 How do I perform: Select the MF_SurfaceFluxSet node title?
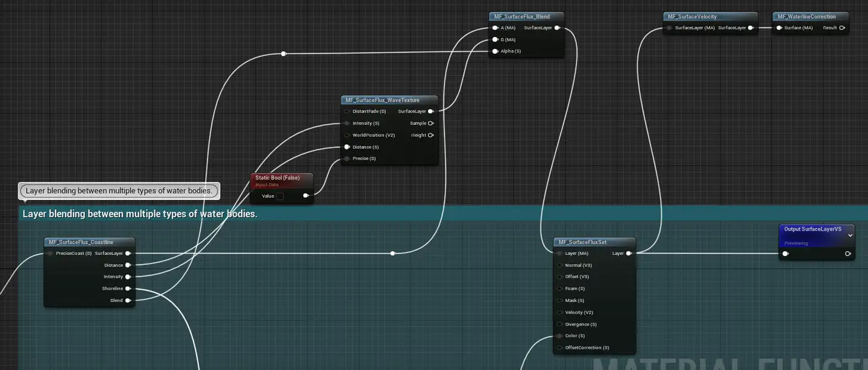(582, 242)
